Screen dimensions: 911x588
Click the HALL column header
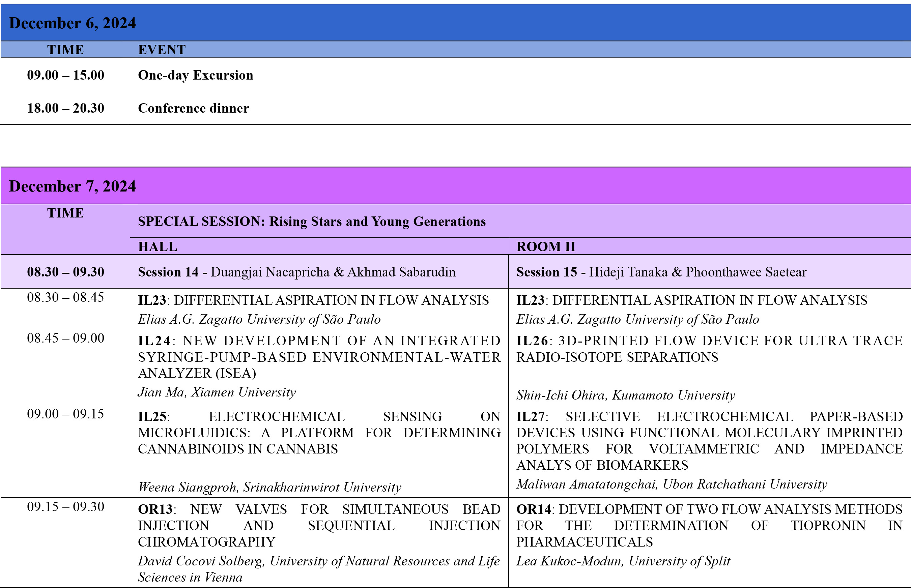158,247
